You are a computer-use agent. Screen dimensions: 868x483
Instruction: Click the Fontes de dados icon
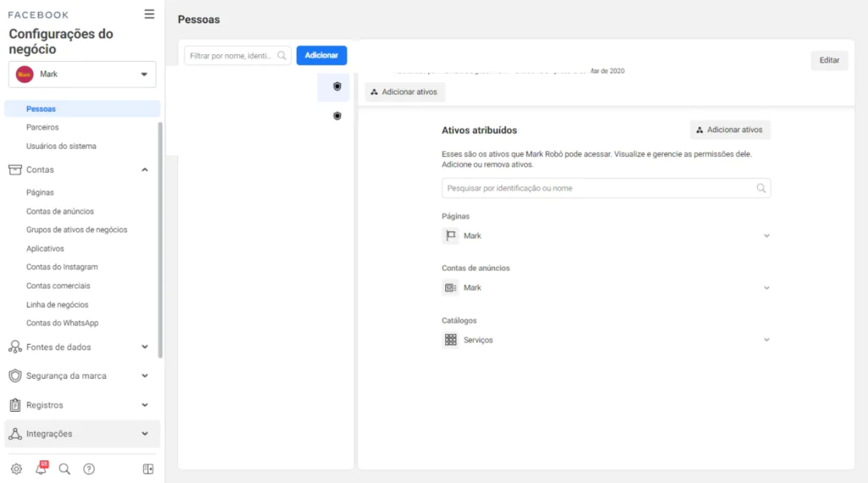tap(15, 347)
